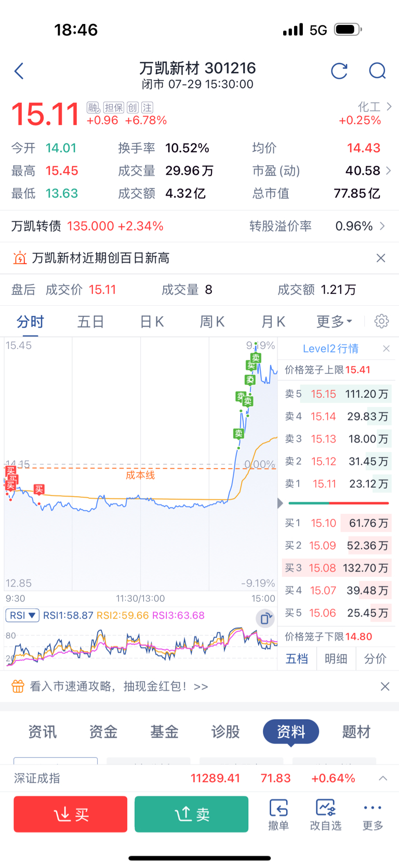
Task: Tap the rotate chart landscape icon
Action: 265,618
